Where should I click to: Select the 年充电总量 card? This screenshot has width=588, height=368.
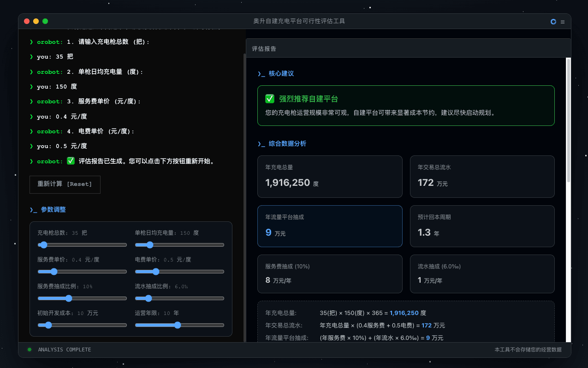coord(330,176)
